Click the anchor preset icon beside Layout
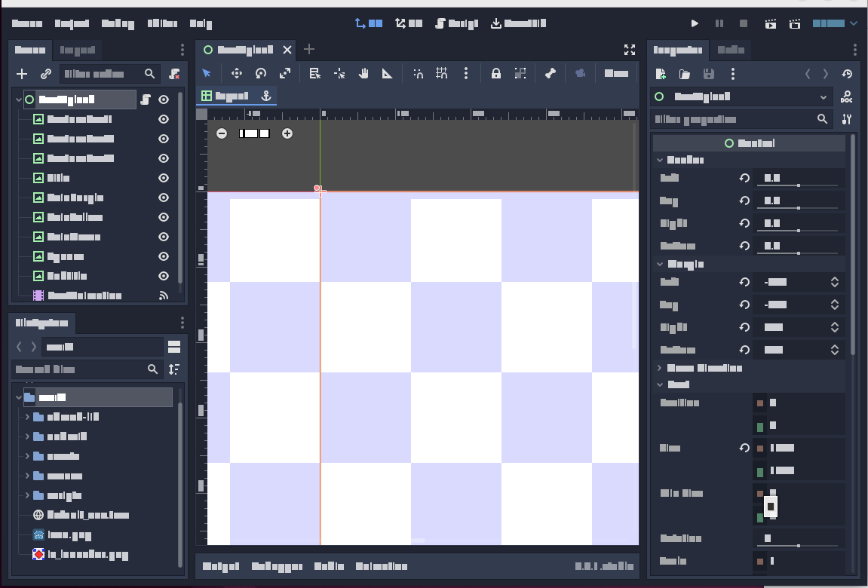Viewport: 868px width, 588px height. coord(266,96)
